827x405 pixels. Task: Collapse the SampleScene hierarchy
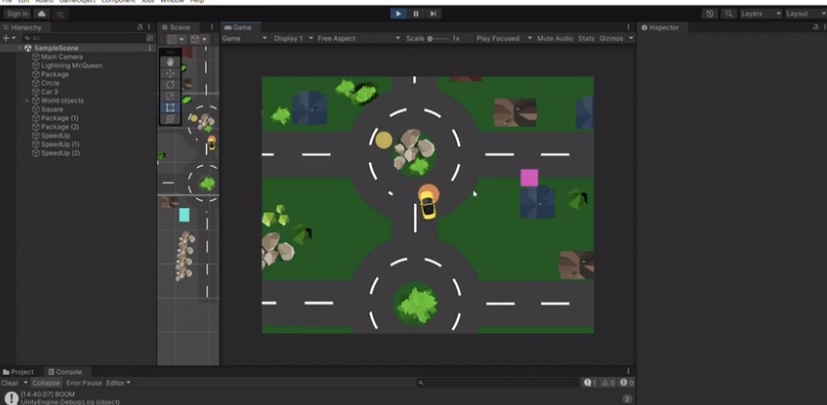[x=20, y=48]
